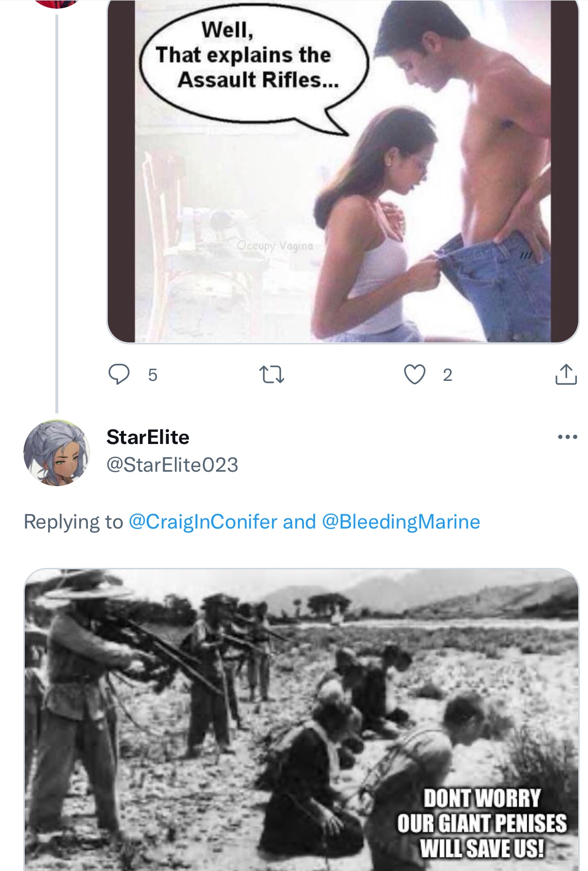Click the faint watermark in the top meme

275,246
